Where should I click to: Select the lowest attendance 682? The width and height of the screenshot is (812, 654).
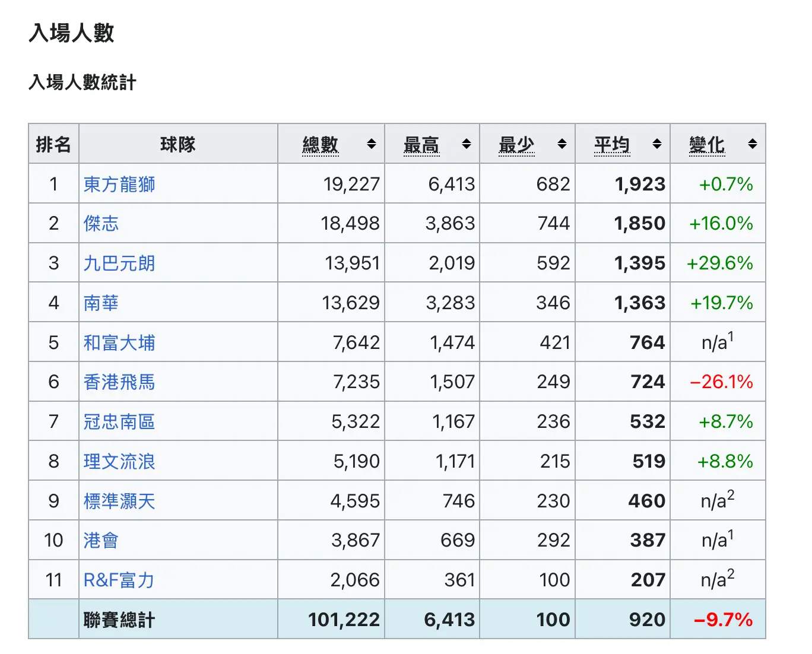tap(553, 184)
